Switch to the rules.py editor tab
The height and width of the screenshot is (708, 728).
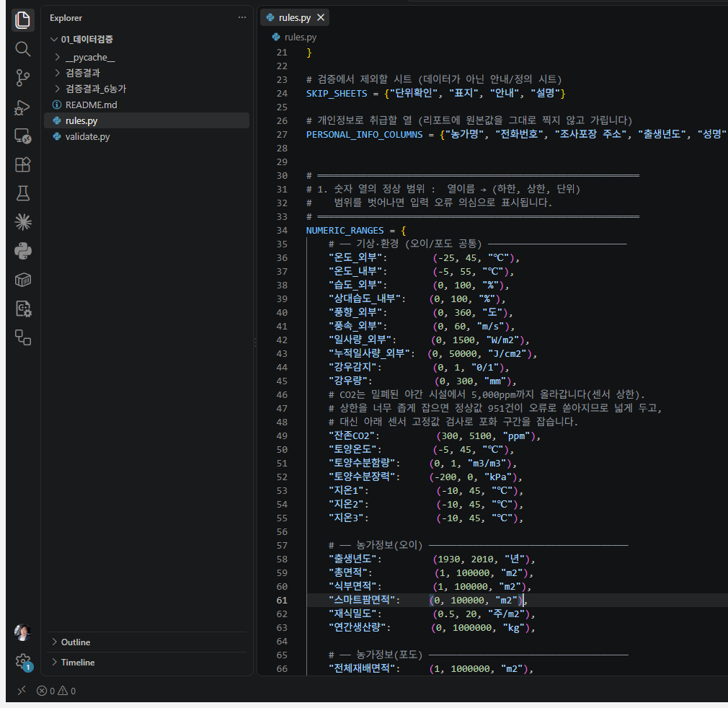click(294, 17)
